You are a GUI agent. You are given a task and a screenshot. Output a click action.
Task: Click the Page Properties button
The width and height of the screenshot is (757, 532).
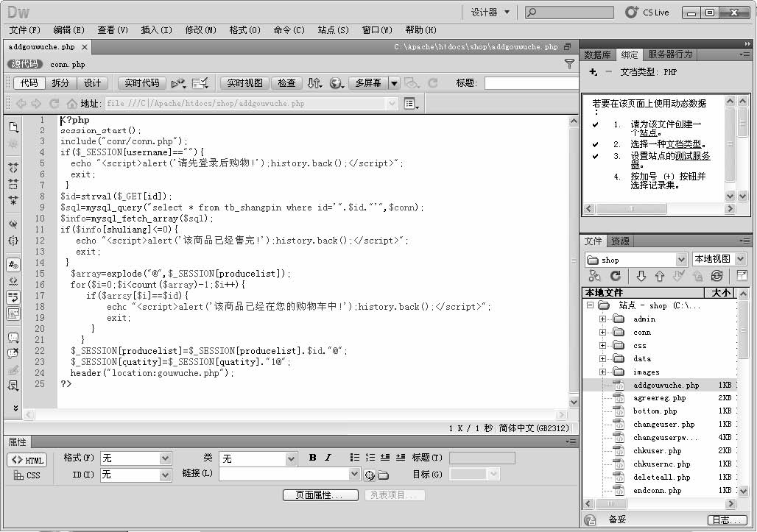click(320, 495)
